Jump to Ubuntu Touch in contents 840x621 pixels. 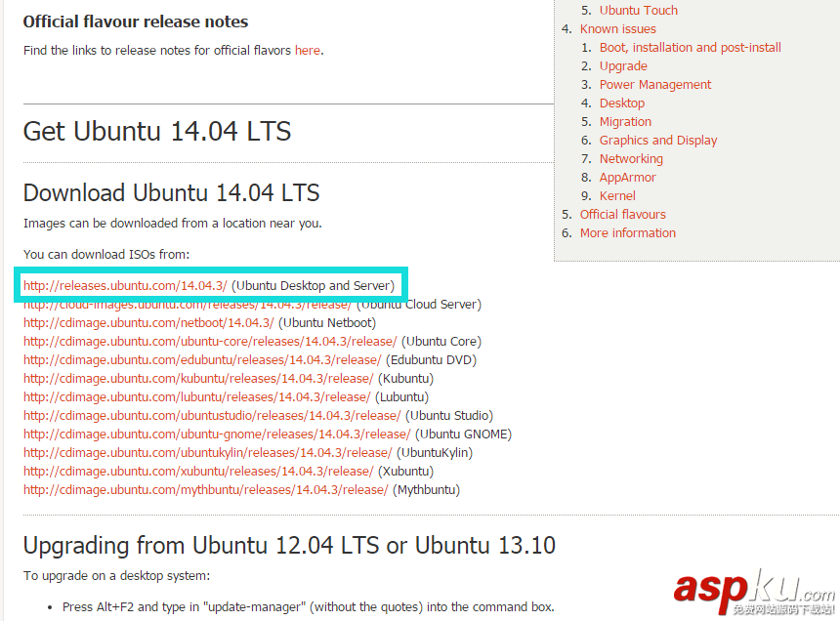click(638, 10)
